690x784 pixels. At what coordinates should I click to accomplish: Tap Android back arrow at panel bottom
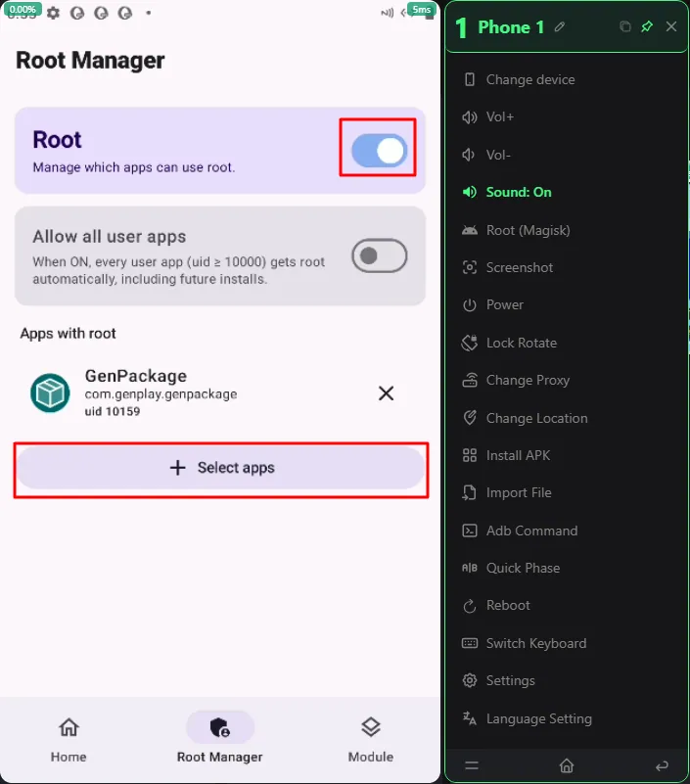pos(662,765)
